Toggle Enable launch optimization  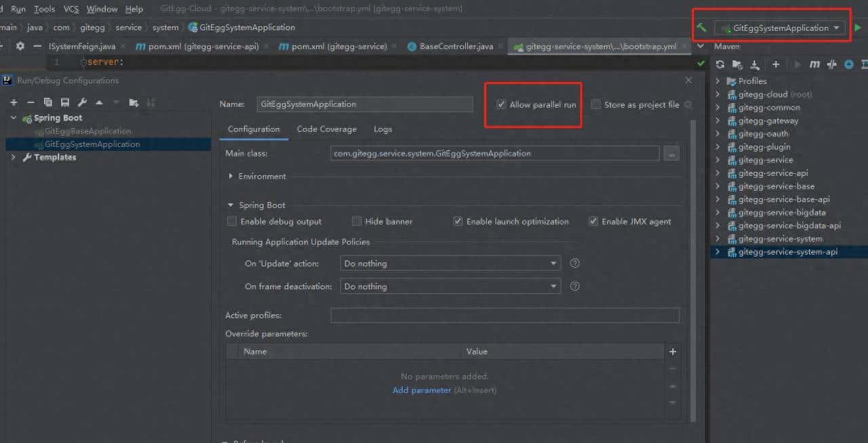point(458,221)
